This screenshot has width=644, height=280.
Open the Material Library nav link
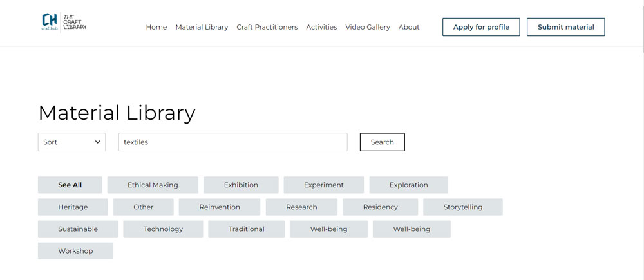[202, 27]
